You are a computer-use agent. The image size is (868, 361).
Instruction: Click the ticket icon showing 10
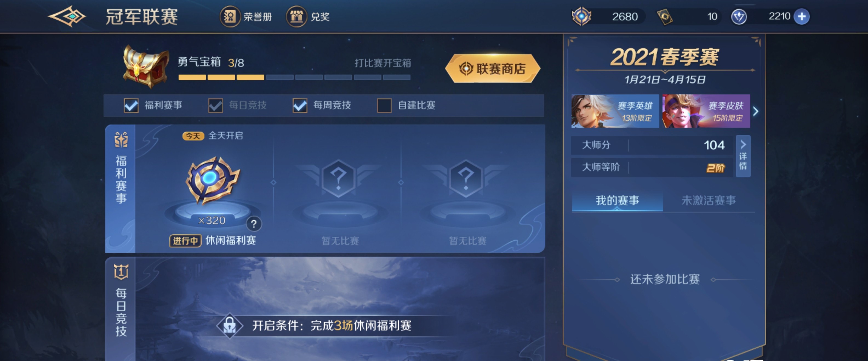pyautogui.click(x=665, y=16)
